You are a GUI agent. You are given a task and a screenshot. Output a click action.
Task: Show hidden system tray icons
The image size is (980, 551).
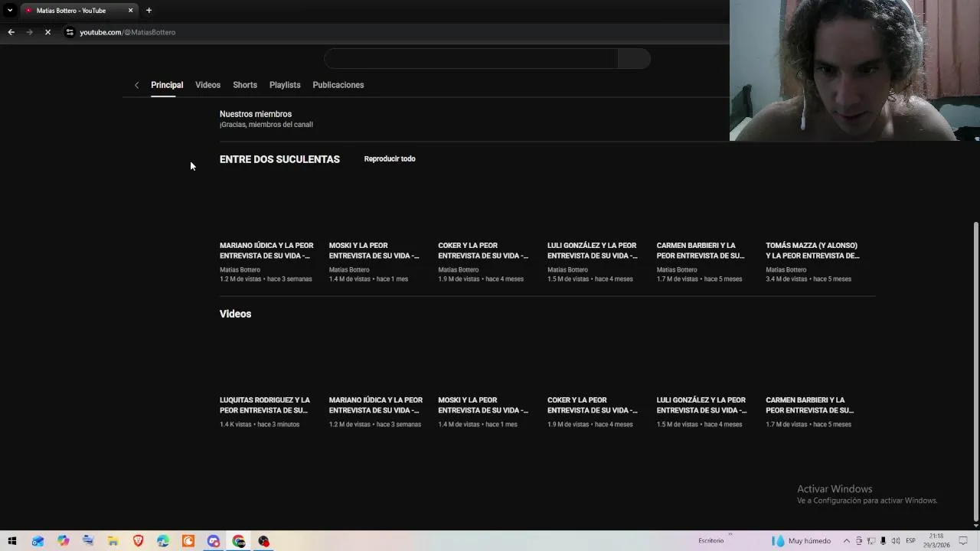pyautogui.click(x=846, y=541)
